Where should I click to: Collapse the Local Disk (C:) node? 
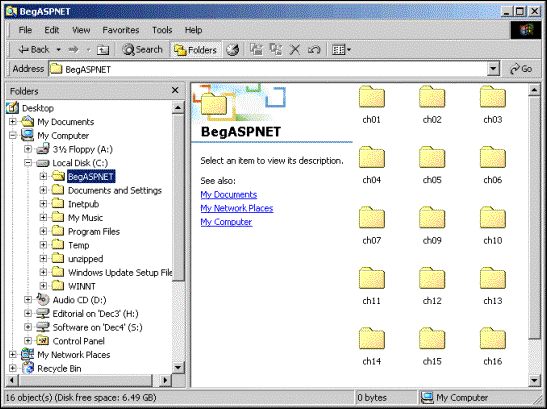click(28, 163)
